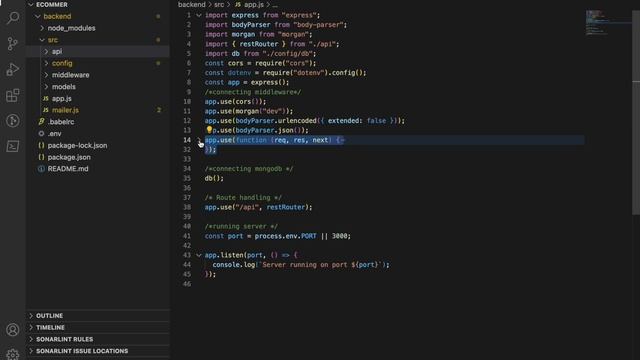Click the modified badge "2" on mailer.js
The width and height of the screenshot is (640, 360).
[159, 110]
